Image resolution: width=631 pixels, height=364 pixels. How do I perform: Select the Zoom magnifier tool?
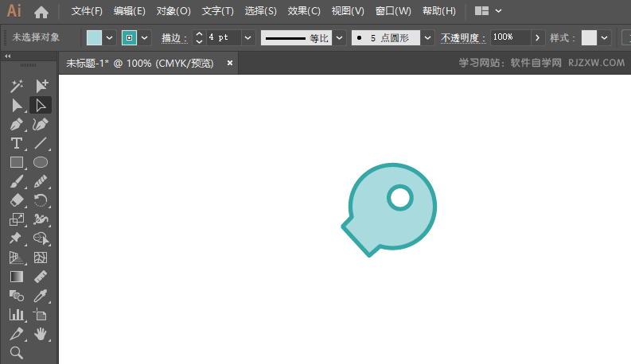point(17,353)
